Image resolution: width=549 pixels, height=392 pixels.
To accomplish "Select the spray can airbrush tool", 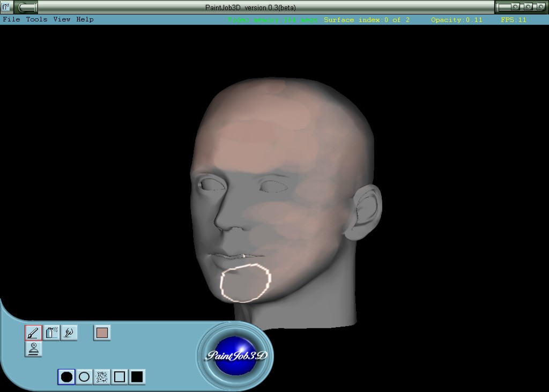I will [51, 333].
